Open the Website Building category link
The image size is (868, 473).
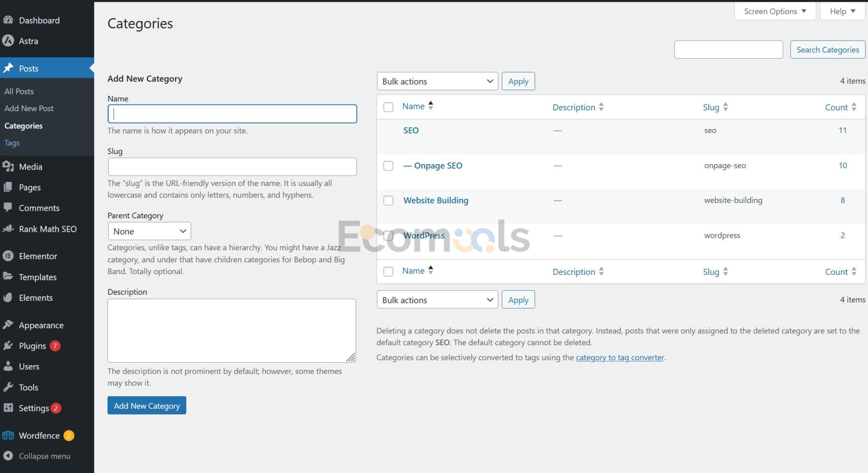[436, 200]
